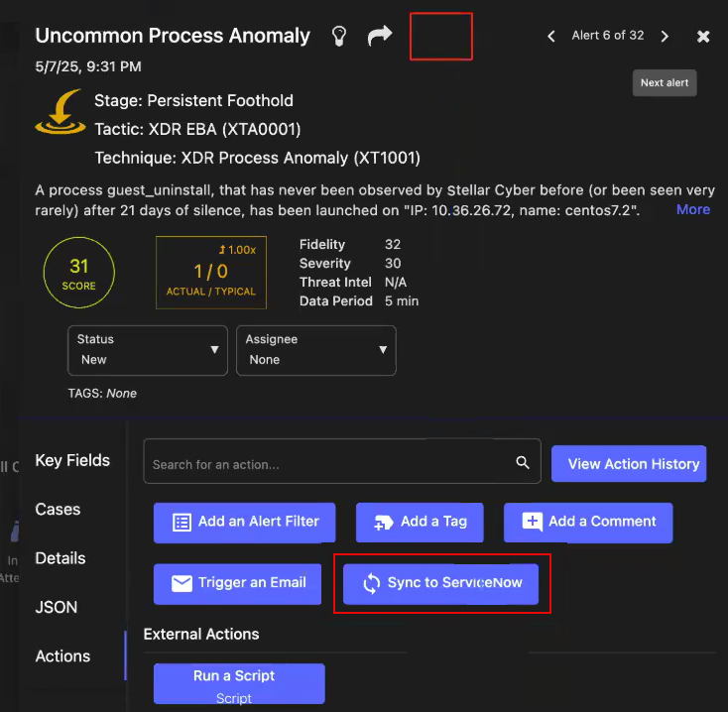Screen dimensions: 728x712
Task: Close the alert details panel
Action: pyautogui.click(x=703, y=37)
